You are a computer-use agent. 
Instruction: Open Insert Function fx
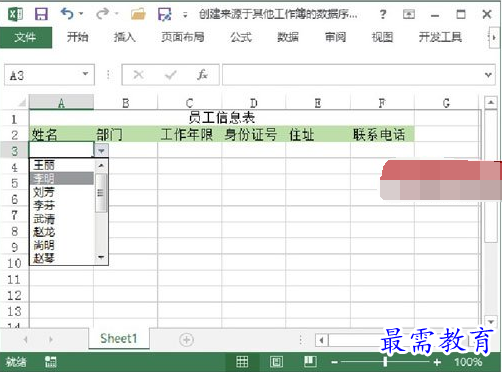click(x=202, y=75)
